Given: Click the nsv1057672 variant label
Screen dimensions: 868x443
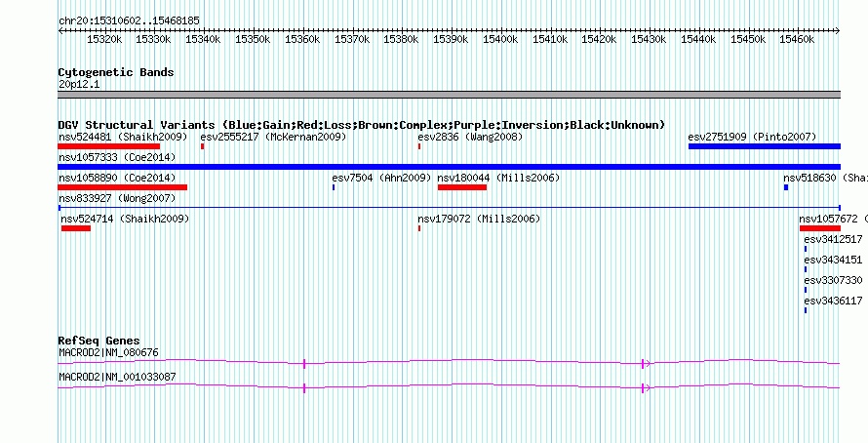Looking at the screenshot, I should [834, 219].
